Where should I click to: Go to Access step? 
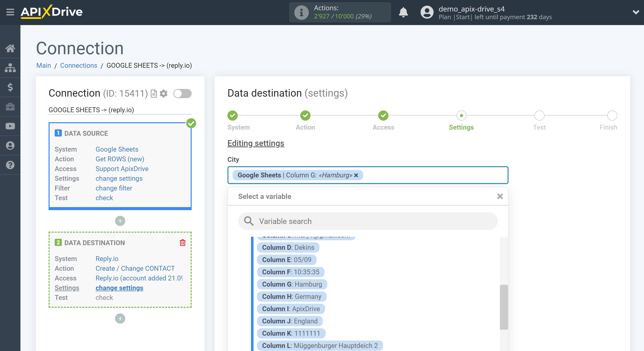(x=383, y=116)
